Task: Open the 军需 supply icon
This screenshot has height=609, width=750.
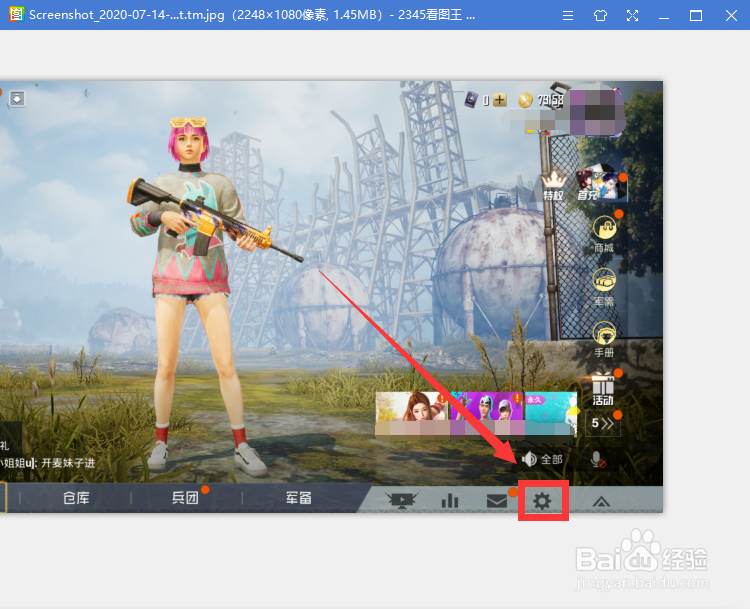Action: pyautogui.click(x=604, y=287)
